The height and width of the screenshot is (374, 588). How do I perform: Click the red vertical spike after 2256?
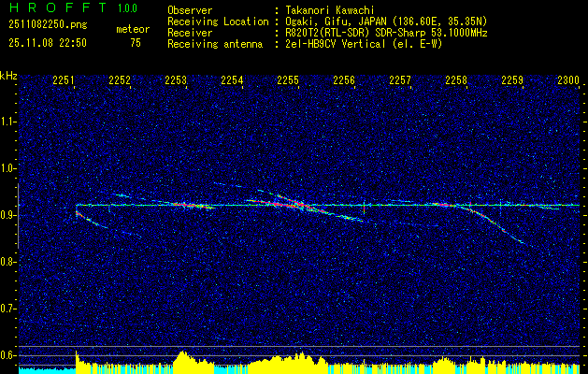(x=364, y=208)
